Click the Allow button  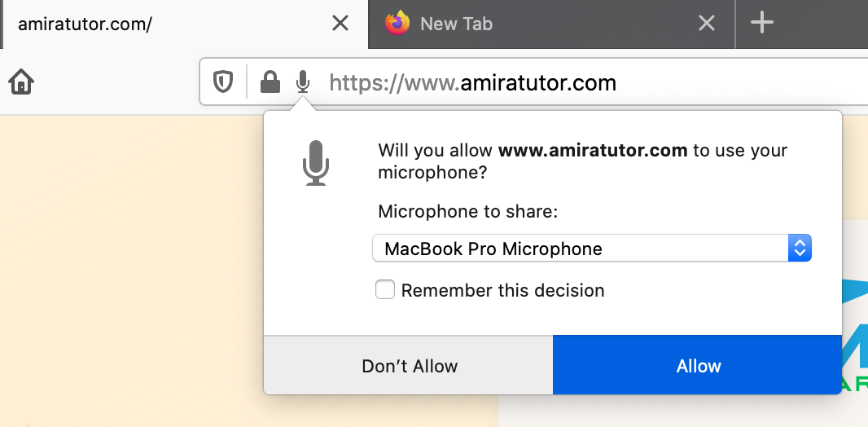(698, 365)
